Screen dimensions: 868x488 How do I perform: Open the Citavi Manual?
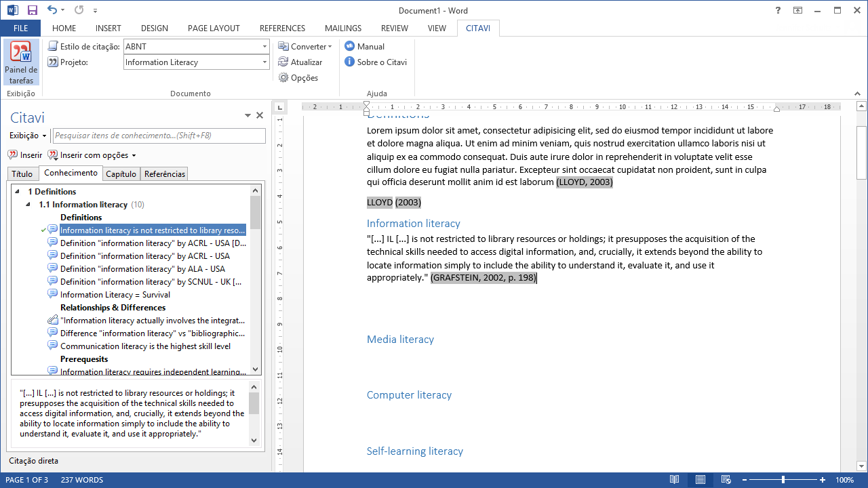tap(365, 47)
